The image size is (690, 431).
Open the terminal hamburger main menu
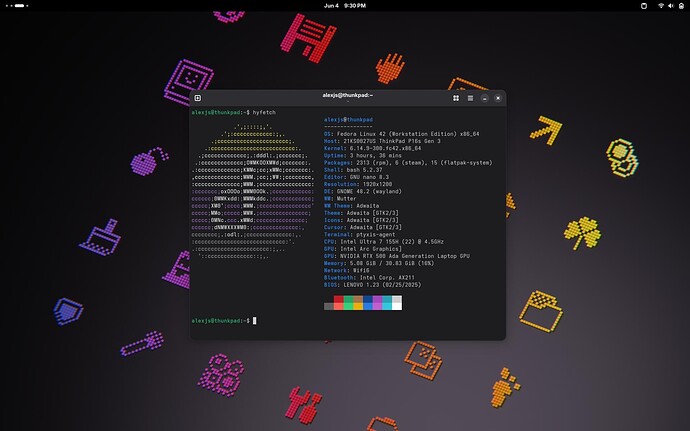tap(470, 98)
